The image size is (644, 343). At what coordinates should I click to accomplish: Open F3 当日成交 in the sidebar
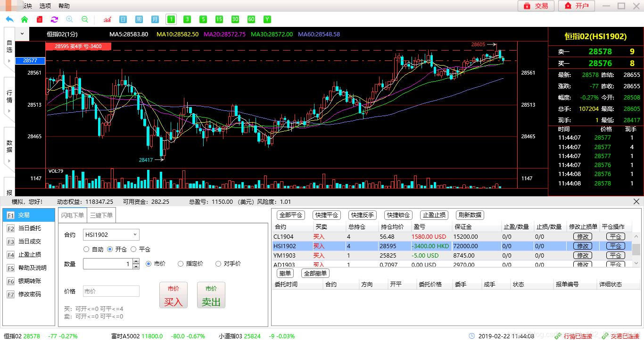click(28, 242)
